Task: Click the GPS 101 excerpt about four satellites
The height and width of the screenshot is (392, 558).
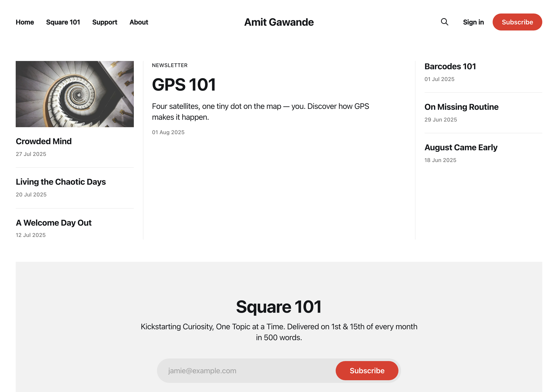Action: (260, 112)
